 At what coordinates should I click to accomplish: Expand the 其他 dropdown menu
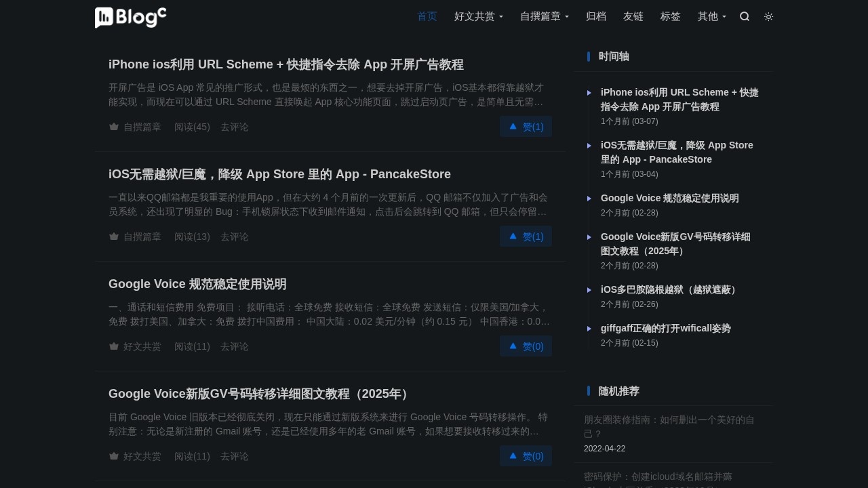tap(712, 16)
